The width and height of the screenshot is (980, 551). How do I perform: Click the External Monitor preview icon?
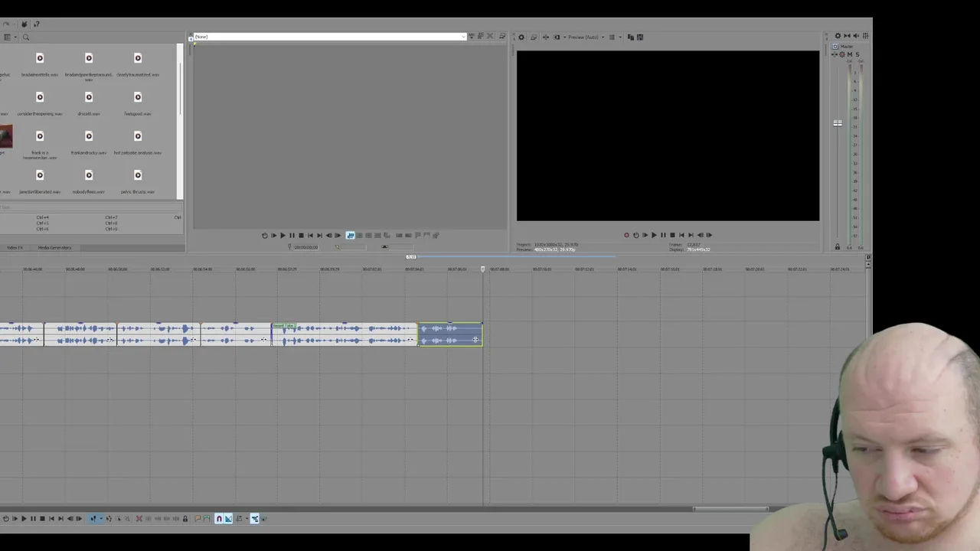click(x=534, y=37)
